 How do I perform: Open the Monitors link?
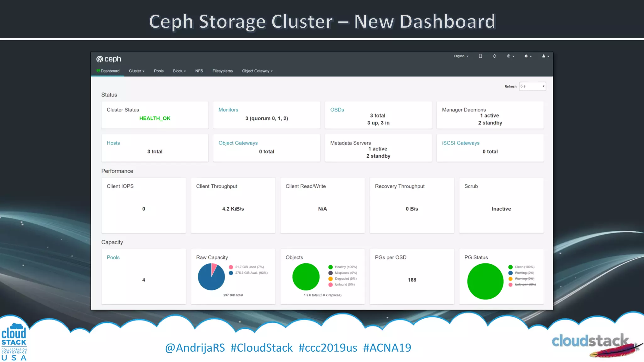point(228,110)
